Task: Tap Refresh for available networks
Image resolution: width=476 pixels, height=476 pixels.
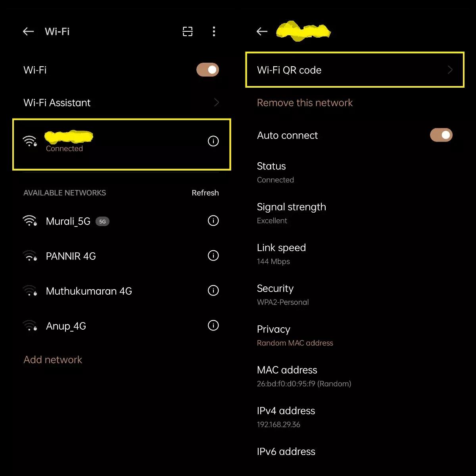Action: pyautogui.click(x=205, y=193)
